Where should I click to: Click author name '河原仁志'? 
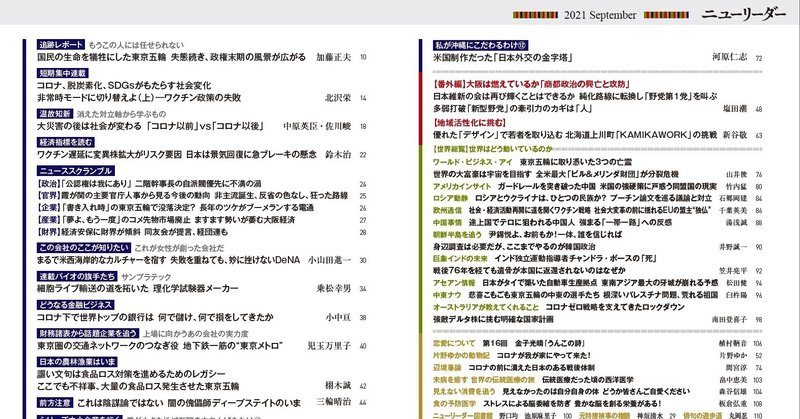pos(730,57)
